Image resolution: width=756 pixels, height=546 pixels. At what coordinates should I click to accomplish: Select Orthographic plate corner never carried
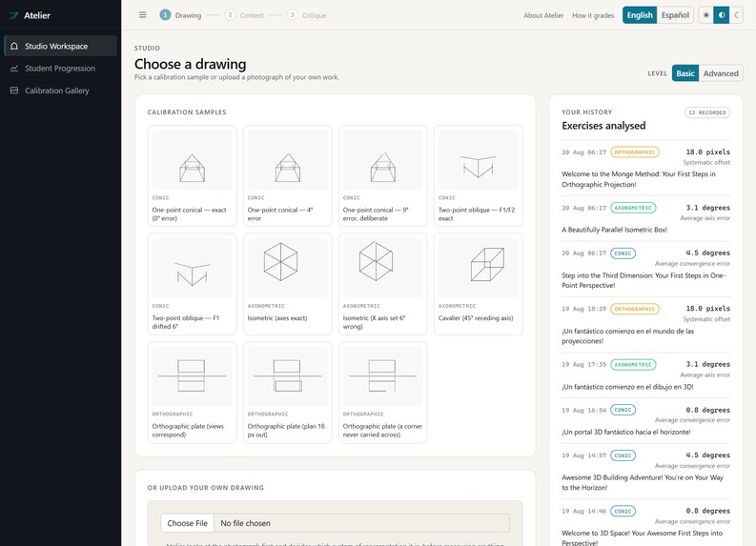pyautogui.click(x=383, y=393)
